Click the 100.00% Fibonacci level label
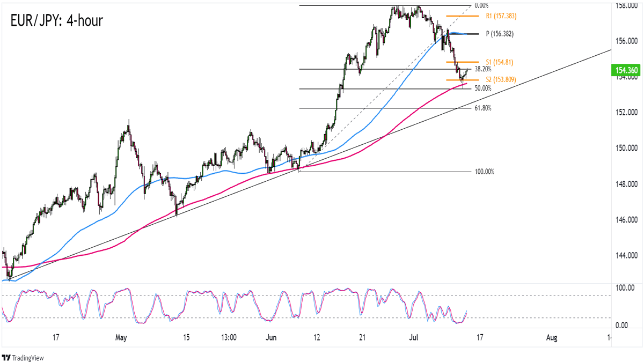 (484, 172)
